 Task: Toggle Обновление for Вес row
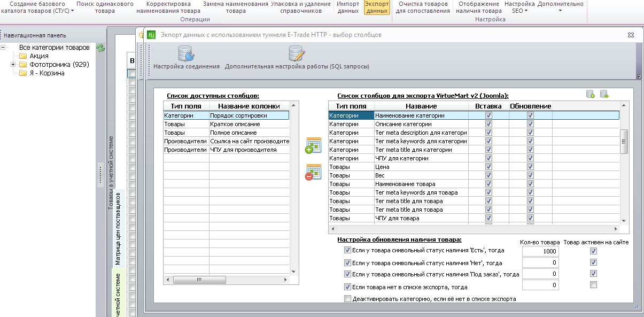[x=530, y=175]
